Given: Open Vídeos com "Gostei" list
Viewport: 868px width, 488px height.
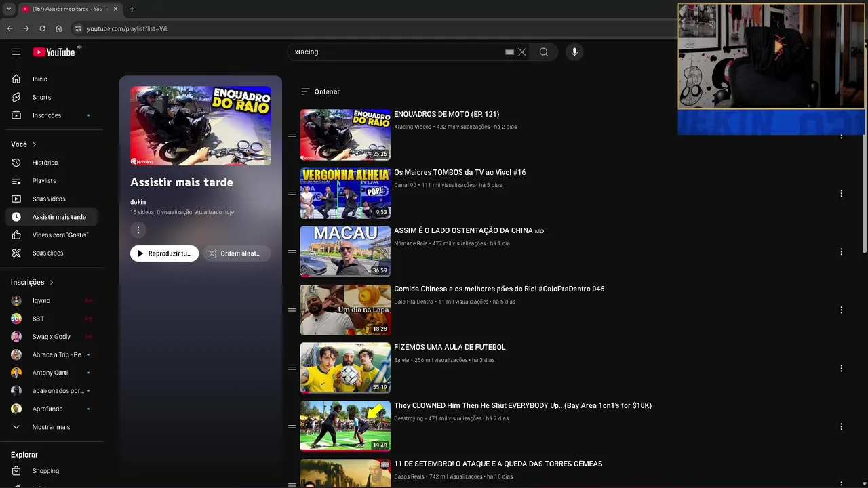Looking at the screenshot, I should click(52, 235).
